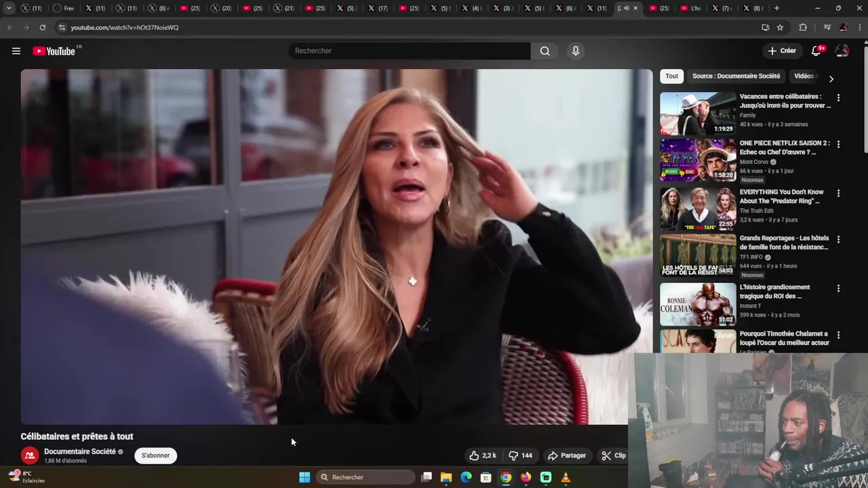
Task: Open VLC media player from the taskbar
Action: [x=566, y=477]
